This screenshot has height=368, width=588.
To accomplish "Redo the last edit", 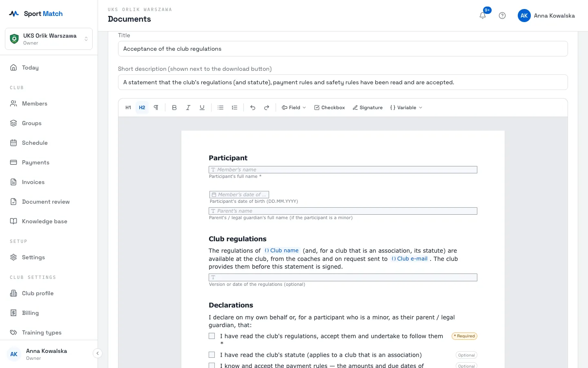I will [267, 108].
